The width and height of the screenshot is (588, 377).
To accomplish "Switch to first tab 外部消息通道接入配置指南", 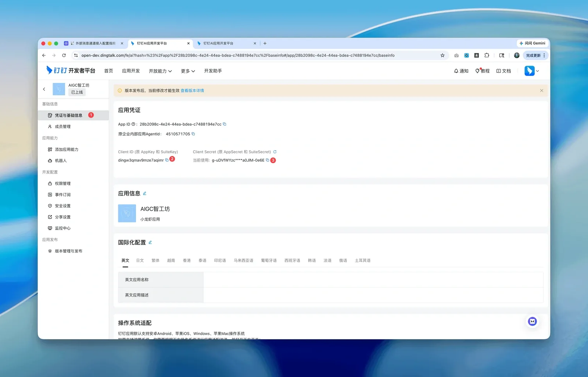I will click(93, 43).
